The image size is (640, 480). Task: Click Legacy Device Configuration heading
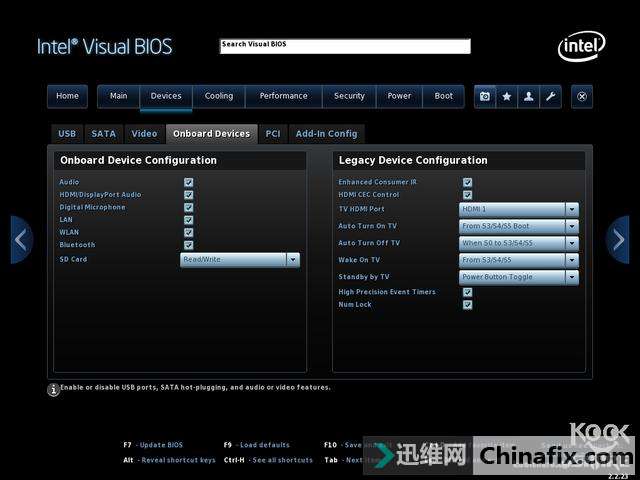coord(413,160)
